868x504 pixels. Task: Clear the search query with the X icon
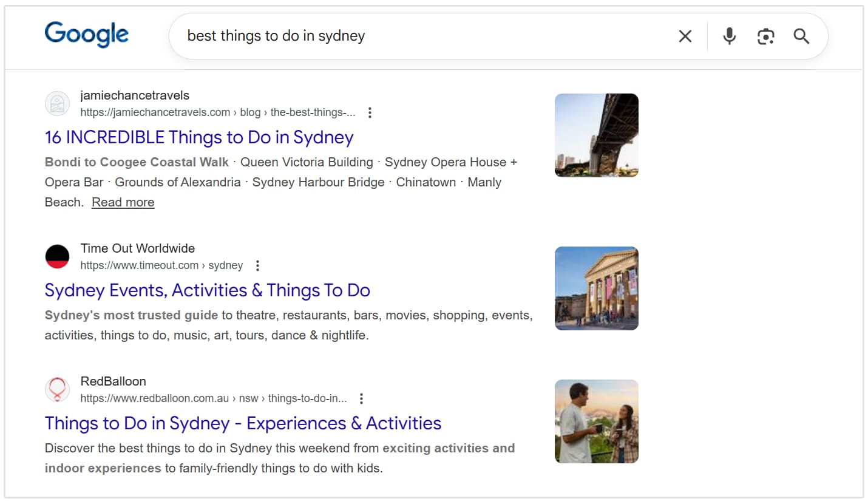click(x=685, y=36)
